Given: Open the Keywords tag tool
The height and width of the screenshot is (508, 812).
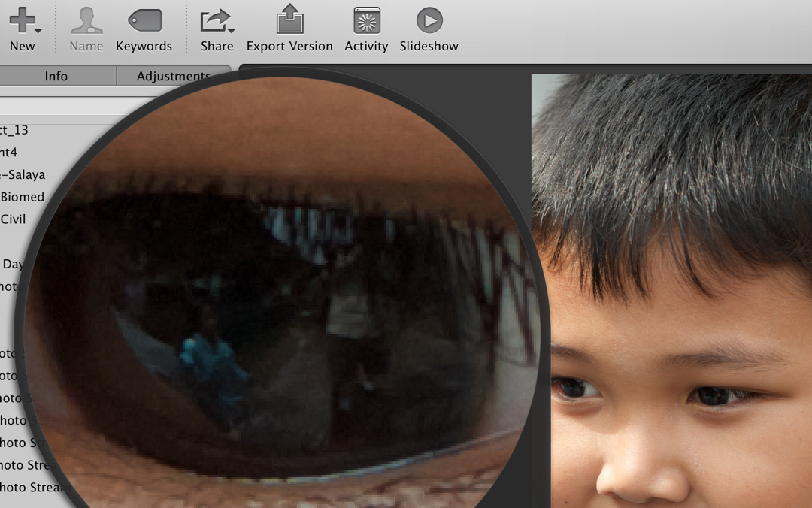Looking at the screenshot, I should pos(145,20).
